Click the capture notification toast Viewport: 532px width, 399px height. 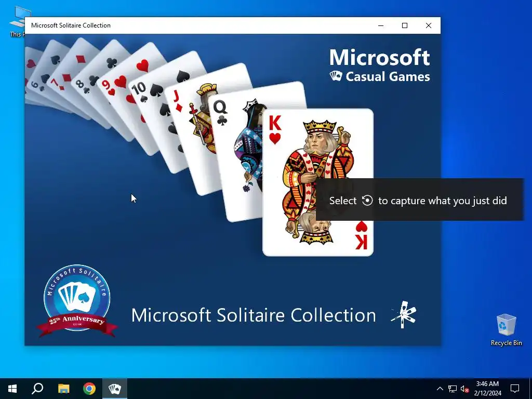420,200
